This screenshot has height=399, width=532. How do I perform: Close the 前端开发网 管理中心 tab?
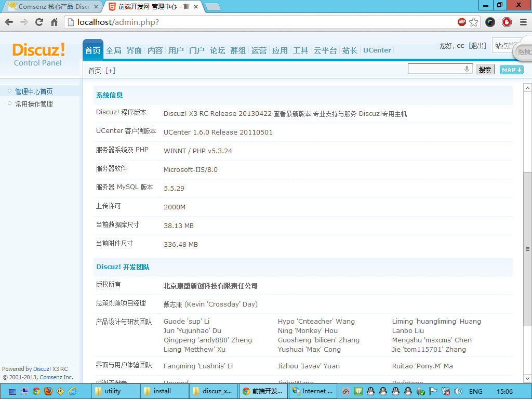click(196, 6)
